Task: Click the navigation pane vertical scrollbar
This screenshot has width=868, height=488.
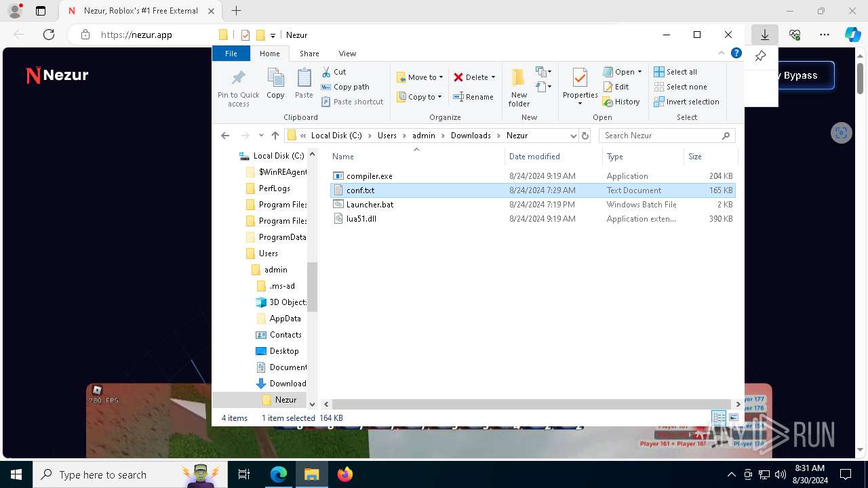Action: (x=313, y=287)
